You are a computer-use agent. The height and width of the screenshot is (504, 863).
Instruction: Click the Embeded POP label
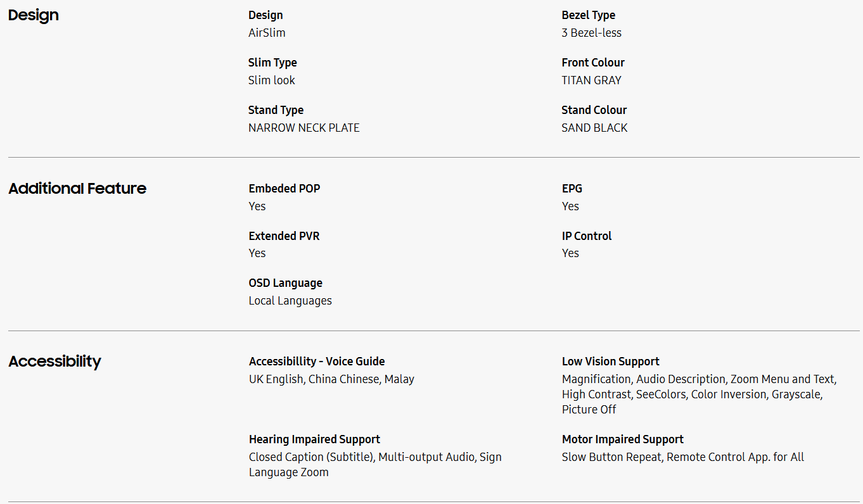click(x=284, y=189)
